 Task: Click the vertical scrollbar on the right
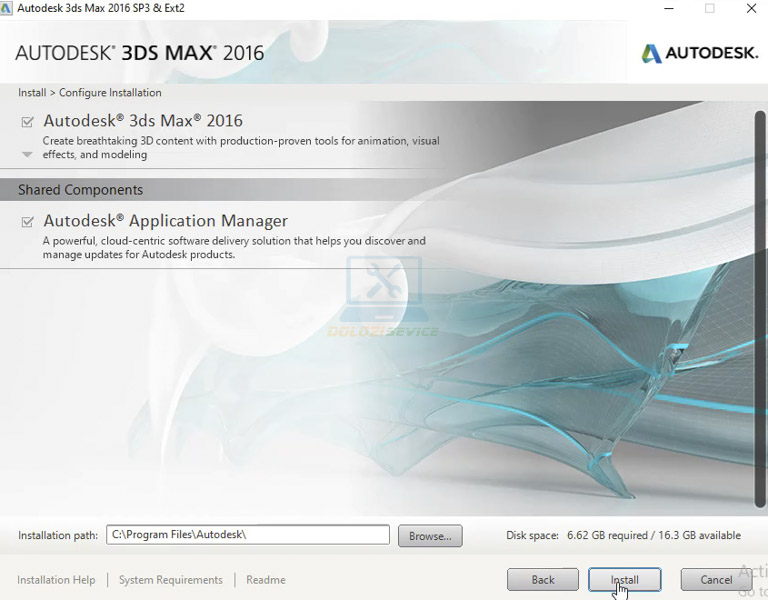[x=759, y=300]
